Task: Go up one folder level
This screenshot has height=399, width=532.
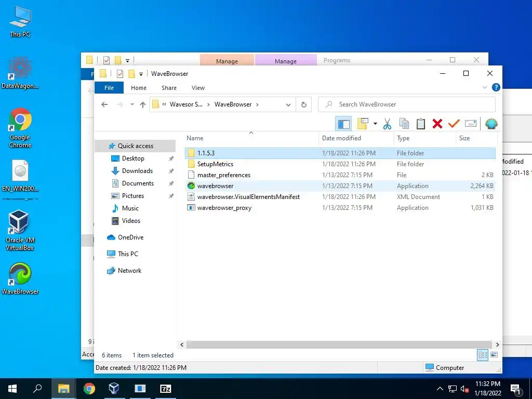Action: tap(143, 104)
